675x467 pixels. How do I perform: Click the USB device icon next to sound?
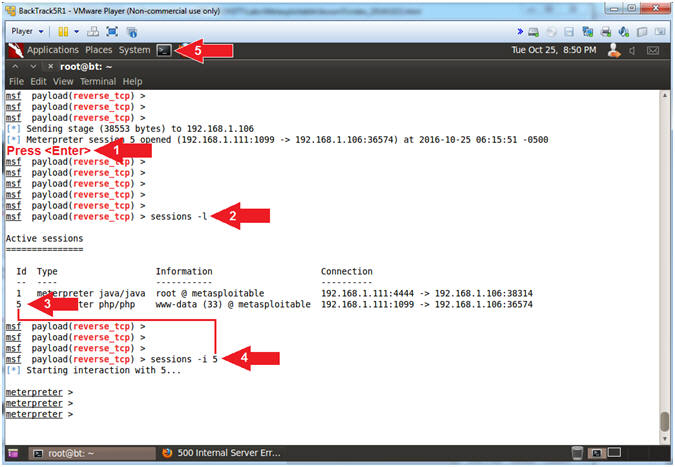(x=642, y=32)
